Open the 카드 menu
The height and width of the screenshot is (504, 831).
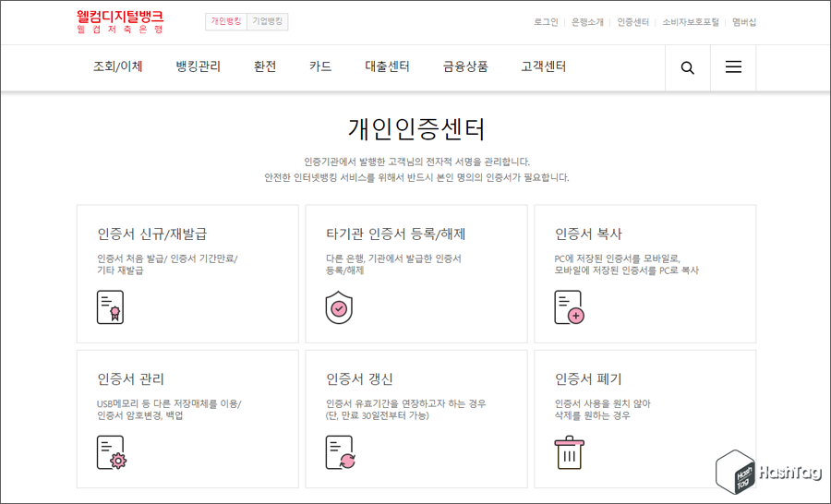320,66
